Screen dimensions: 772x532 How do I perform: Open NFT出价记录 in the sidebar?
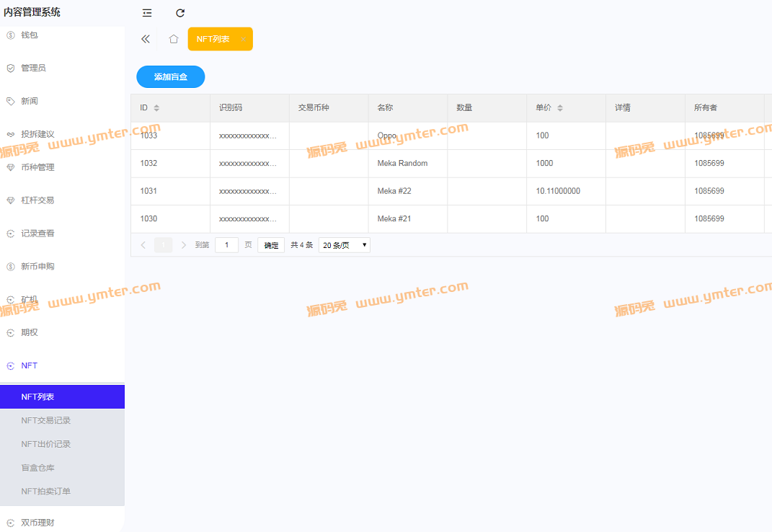[x=62, y=444]
